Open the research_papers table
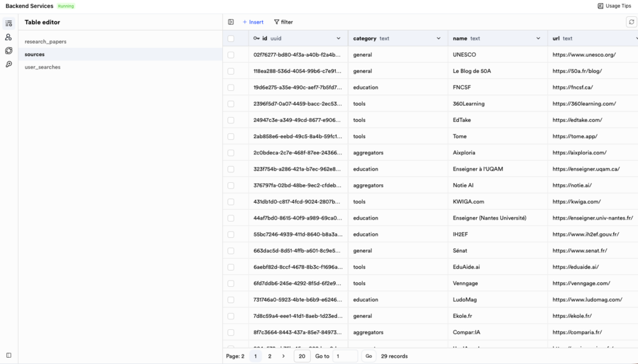The image size is (638, 364). tap(45, 42)
